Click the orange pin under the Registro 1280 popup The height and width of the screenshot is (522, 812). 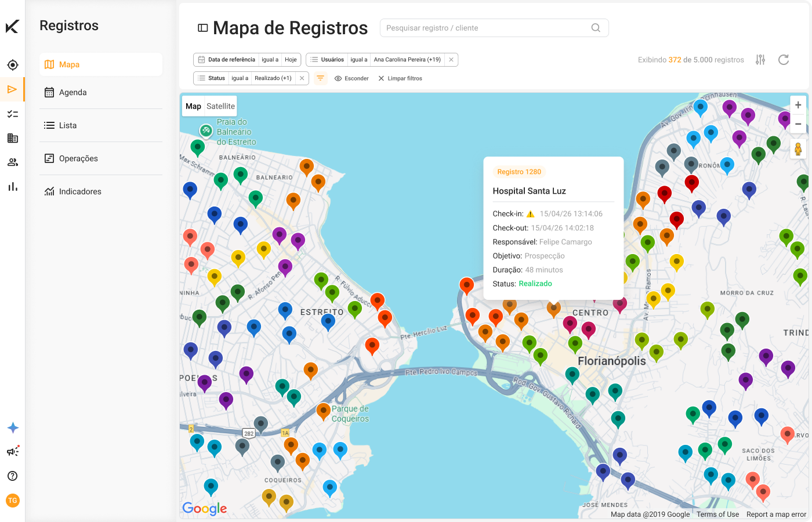click(x=554, y=309)
